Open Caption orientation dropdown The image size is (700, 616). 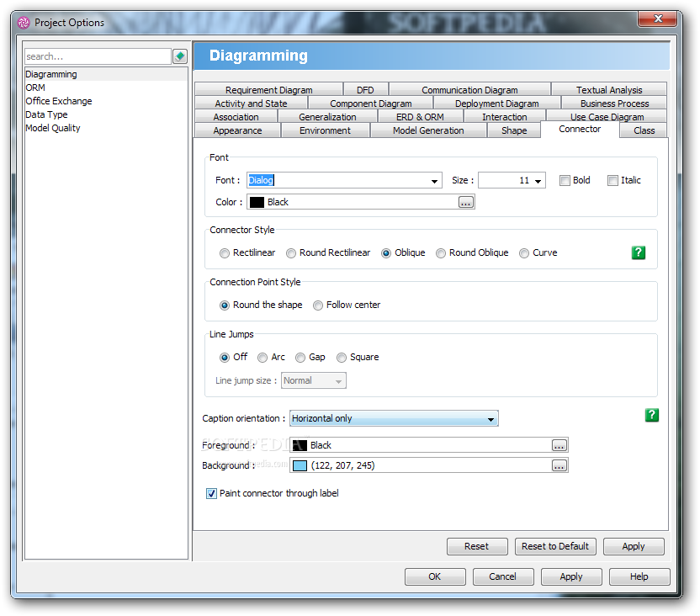(x=394, y=418)
